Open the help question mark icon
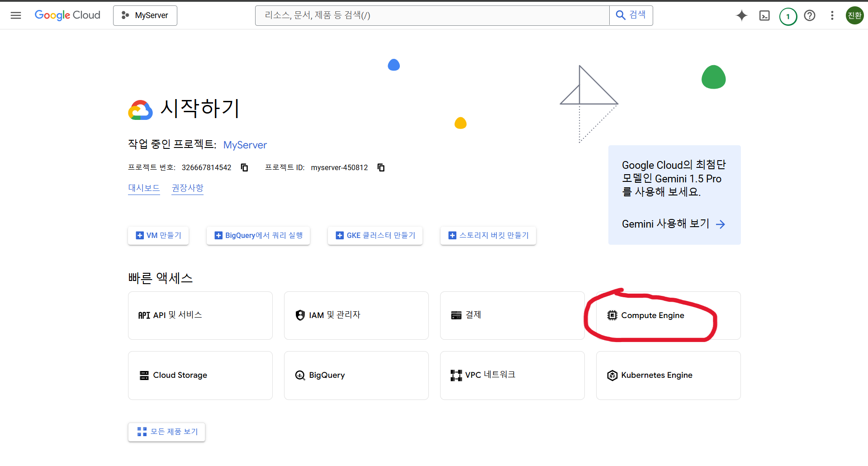This screenshot has width=868, height=466. pyautogui.click(x=809, y=16)
